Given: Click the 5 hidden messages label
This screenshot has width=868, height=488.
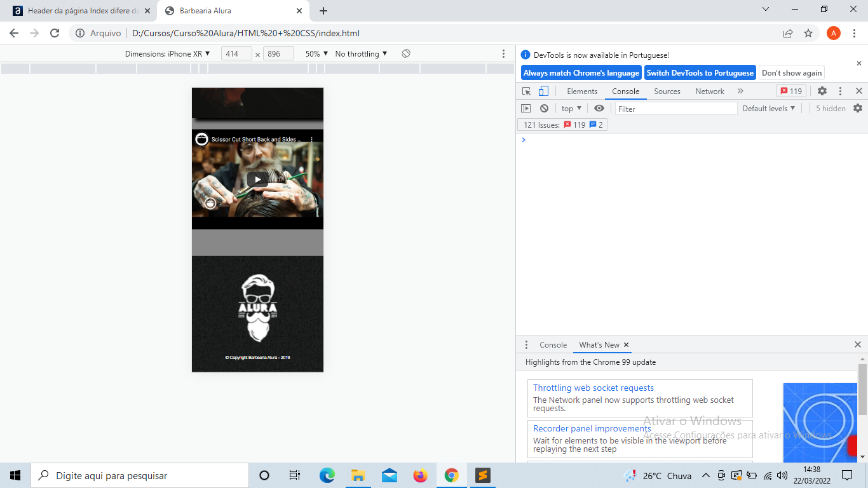Looking at the screenshot, I should (x=831, y=109).
